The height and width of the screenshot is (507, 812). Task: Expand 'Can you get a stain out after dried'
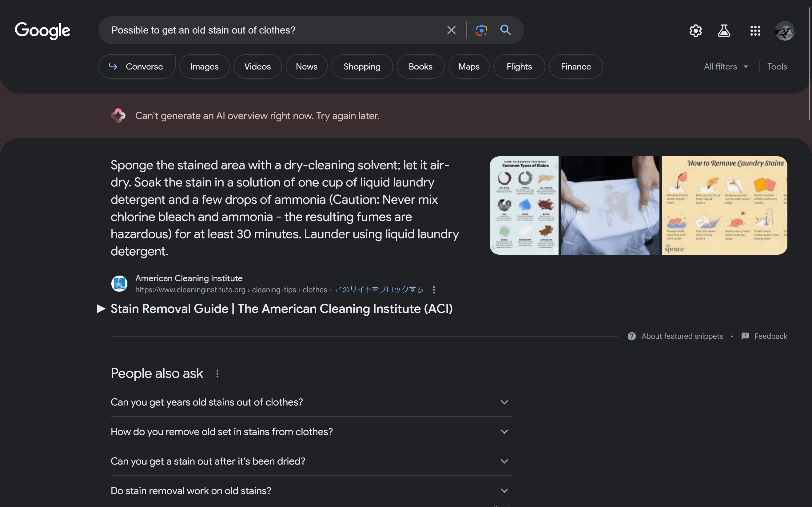pyautogui.click(x=311, y=461)
